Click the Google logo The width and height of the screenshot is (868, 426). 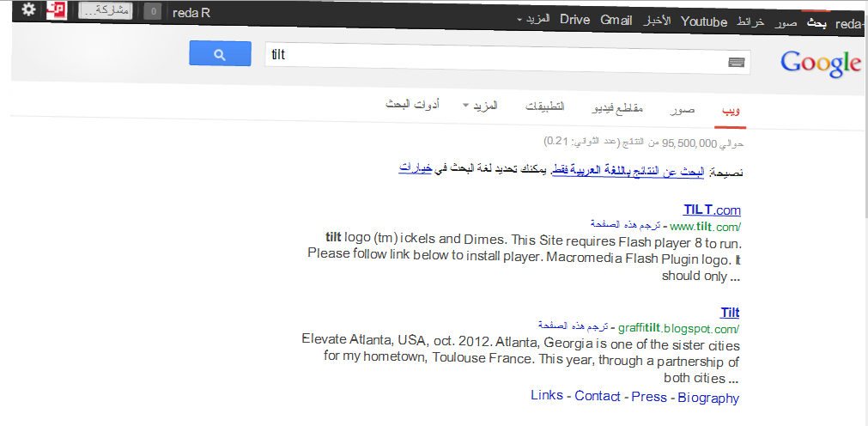click(820, 62)
